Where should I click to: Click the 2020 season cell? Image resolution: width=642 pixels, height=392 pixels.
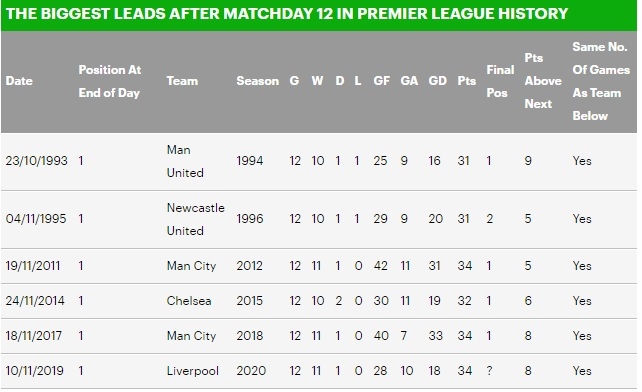click(x=251, y=371)
